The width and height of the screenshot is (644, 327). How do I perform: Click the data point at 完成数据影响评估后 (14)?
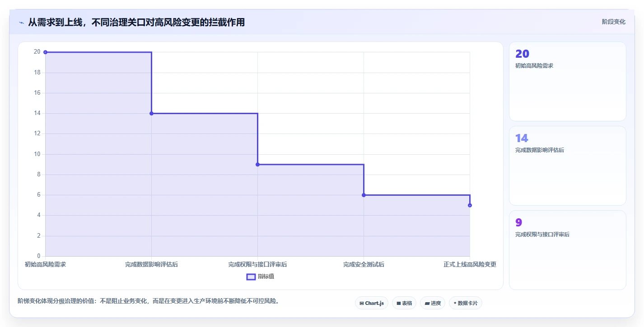click(x=151, y=113)
